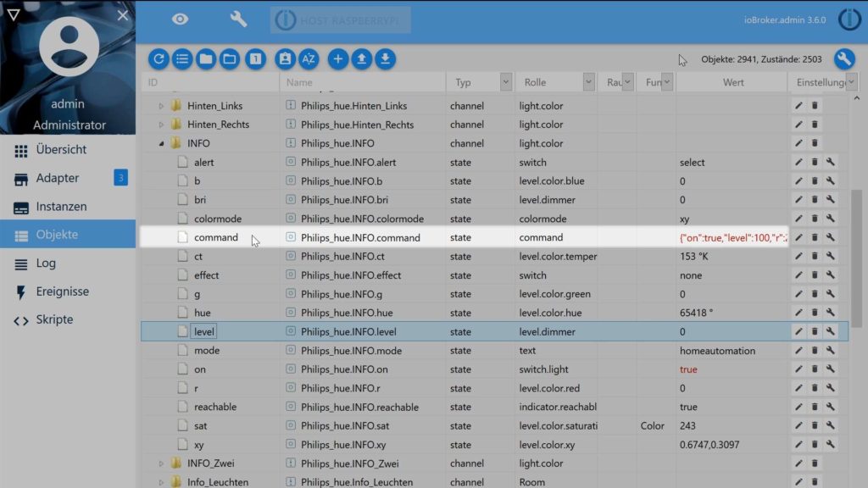Open the Rolle filter dropdown
This screenshot has width=868, height=488.
[588, 82]
